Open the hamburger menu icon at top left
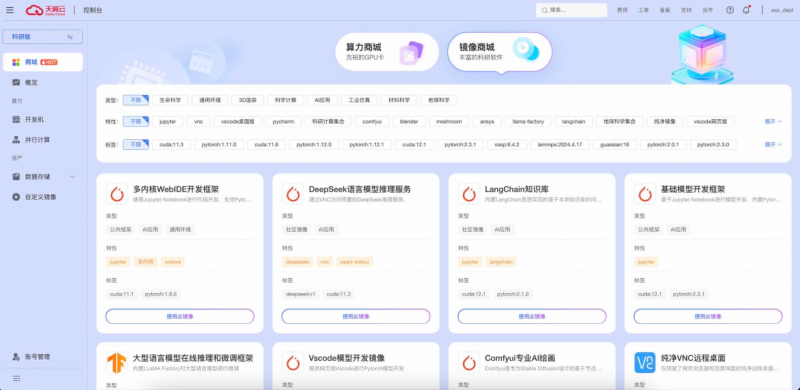 click(10, 10)
